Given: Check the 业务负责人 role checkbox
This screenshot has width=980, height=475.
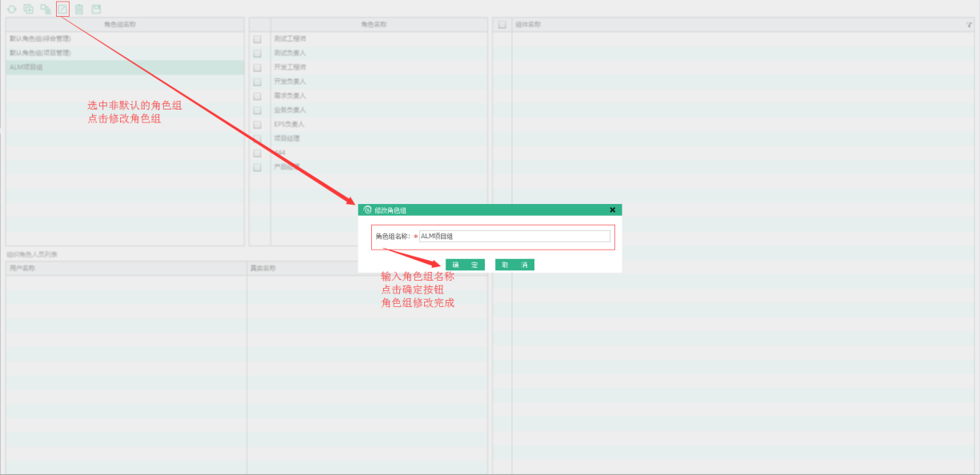Looking at the screenshot, I should (x=258, y=110).
